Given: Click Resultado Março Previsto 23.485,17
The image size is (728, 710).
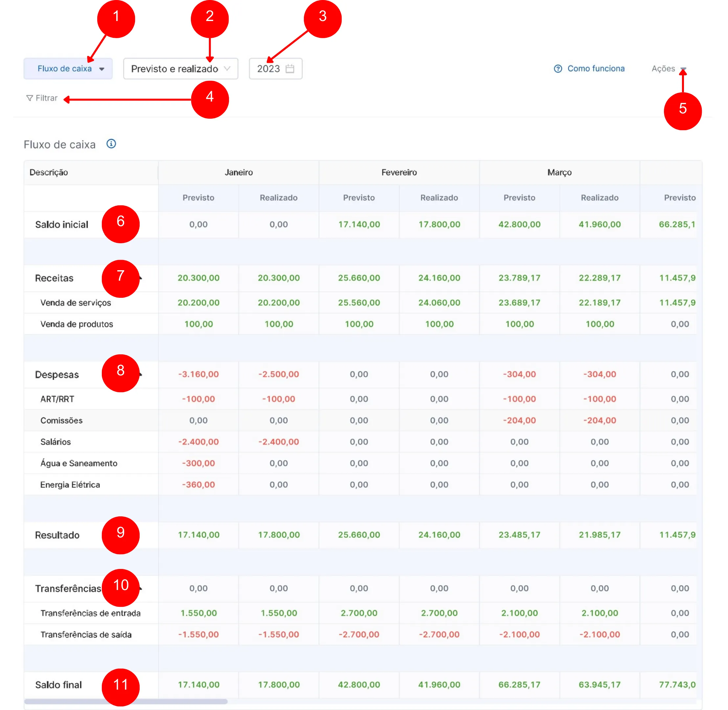Looking at the screenshot, I should tap(519, 535).
